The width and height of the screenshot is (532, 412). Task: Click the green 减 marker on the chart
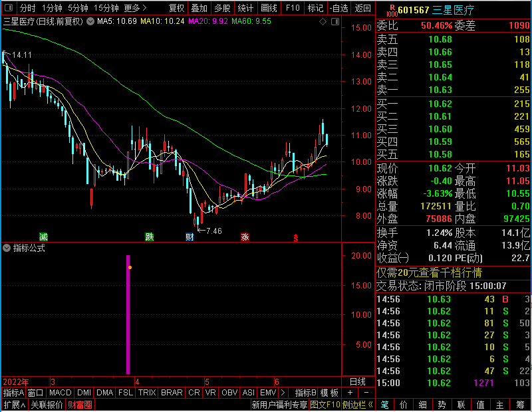pyautogui.click(x=43, y=237)
